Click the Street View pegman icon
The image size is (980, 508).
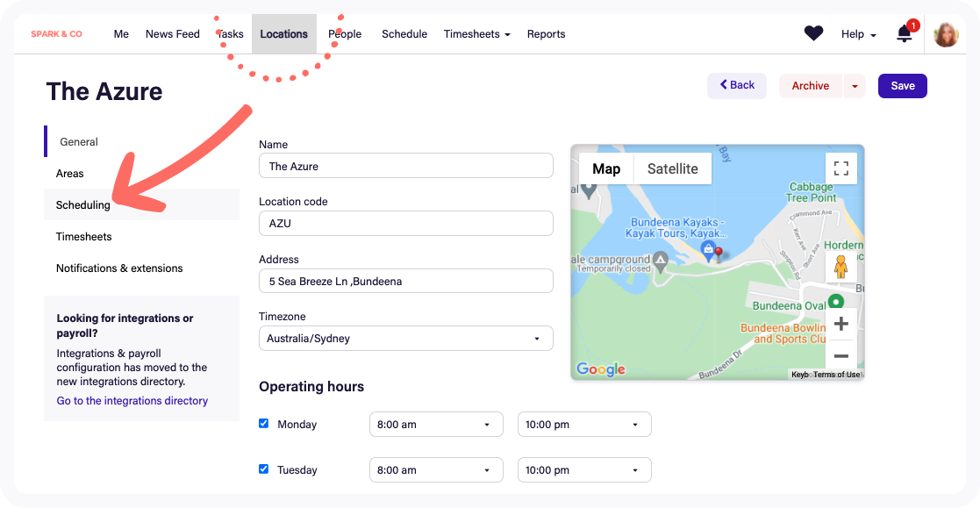(x=841, y=267)
